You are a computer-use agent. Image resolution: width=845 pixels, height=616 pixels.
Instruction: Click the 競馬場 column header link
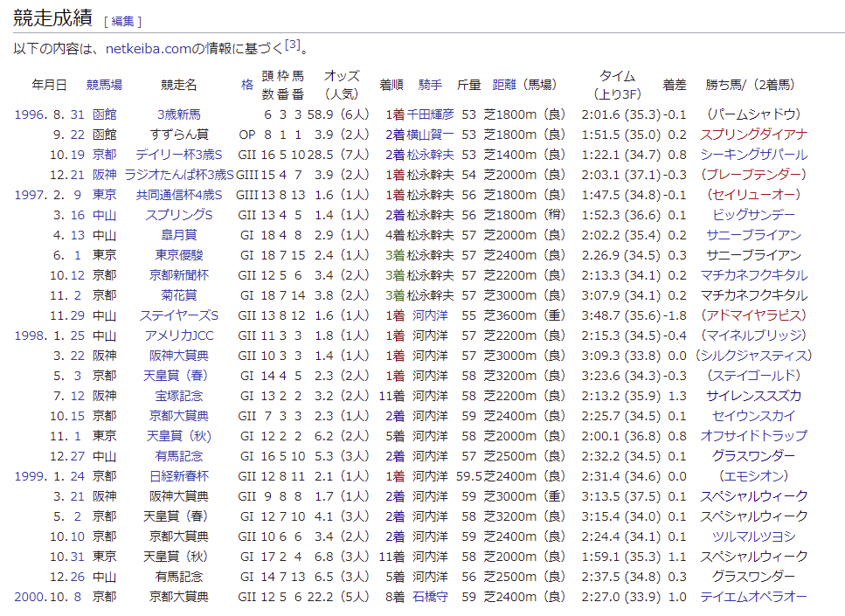104,85
